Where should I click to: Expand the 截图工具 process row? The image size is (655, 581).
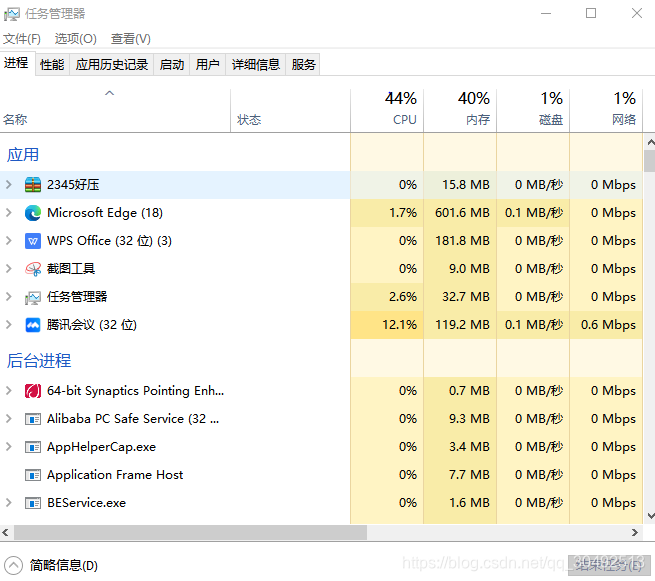[x=9, y=269]
